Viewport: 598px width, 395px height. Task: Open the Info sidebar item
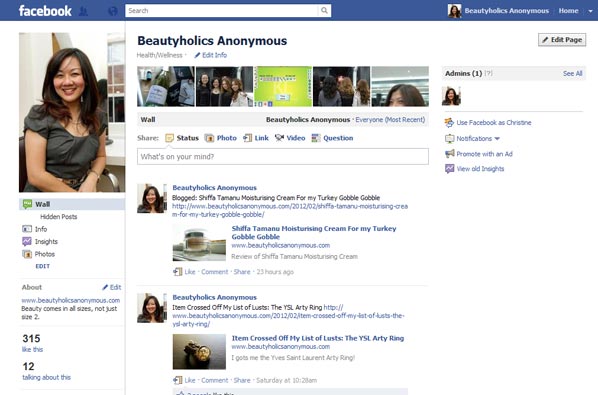coord(35,229)
